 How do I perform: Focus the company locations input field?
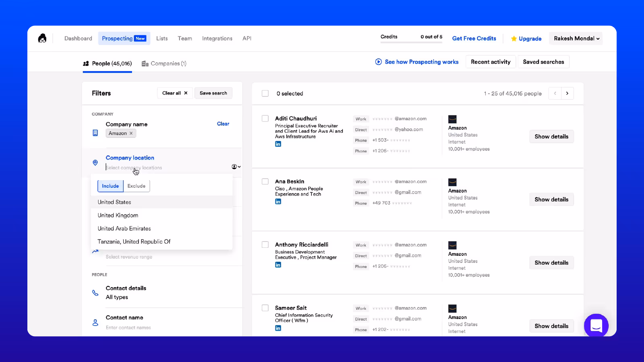tap(167, 168)
